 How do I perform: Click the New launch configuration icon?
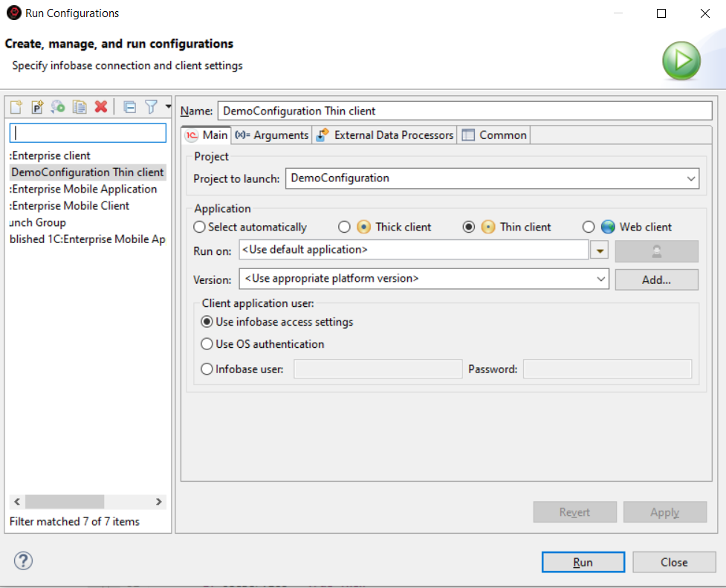pos(16,107)
